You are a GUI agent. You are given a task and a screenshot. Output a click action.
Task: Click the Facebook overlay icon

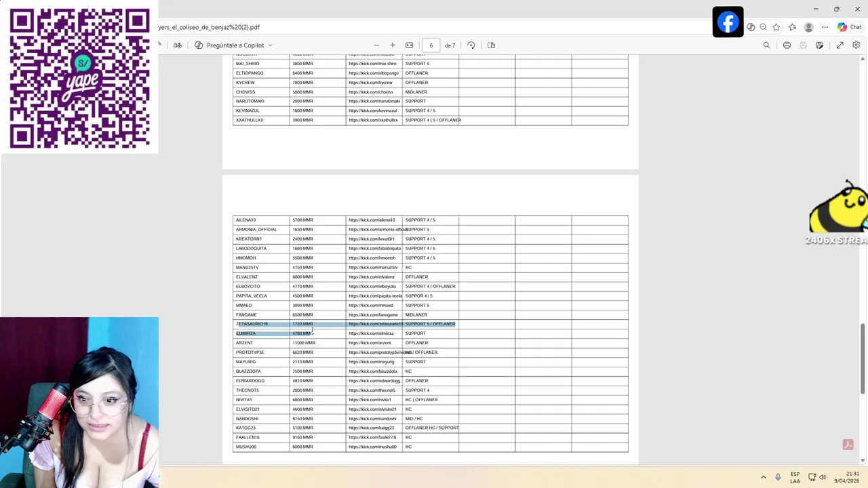click(x=728, y=22)
